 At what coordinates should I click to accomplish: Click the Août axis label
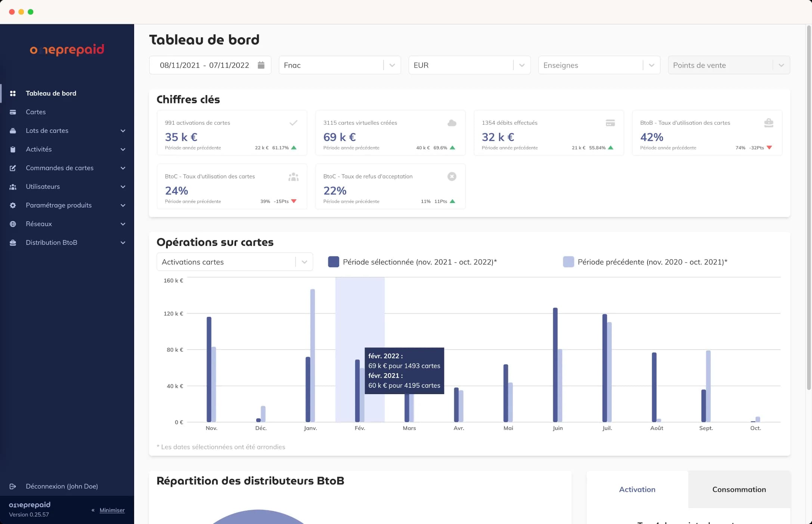point(657,428)
